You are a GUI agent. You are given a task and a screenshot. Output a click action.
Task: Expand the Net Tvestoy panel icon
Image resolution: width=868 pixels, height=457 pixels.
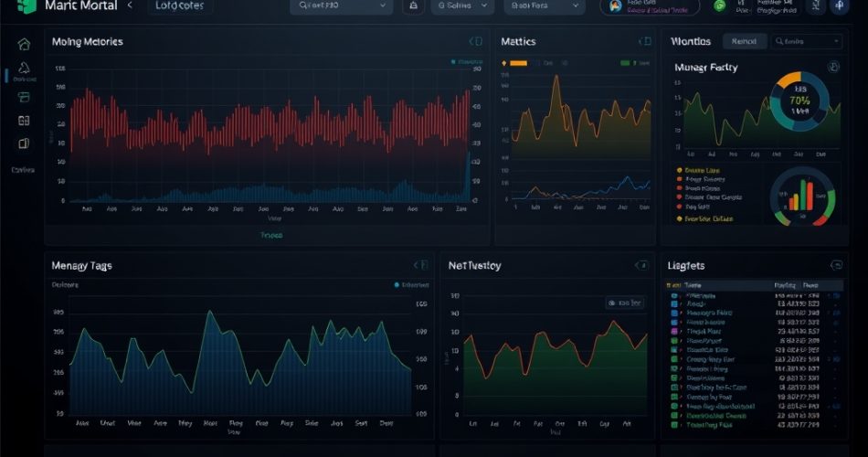[641, 266]
